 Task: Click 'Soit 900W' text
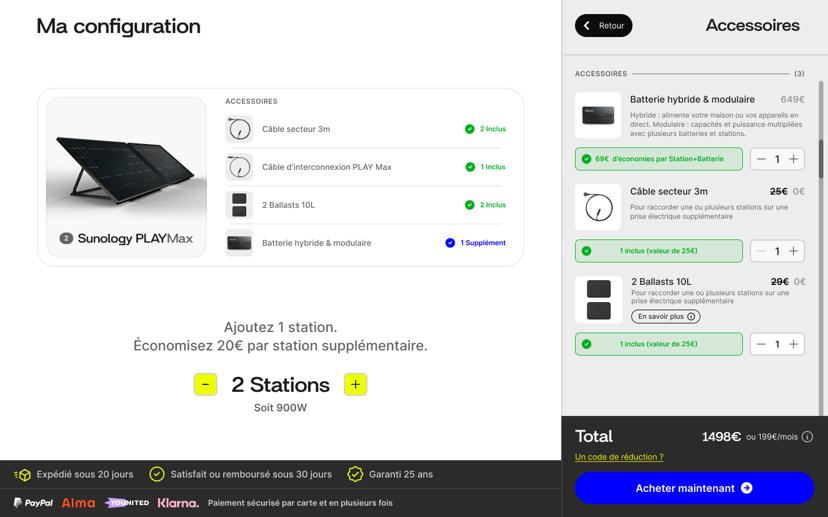[280, 408]
